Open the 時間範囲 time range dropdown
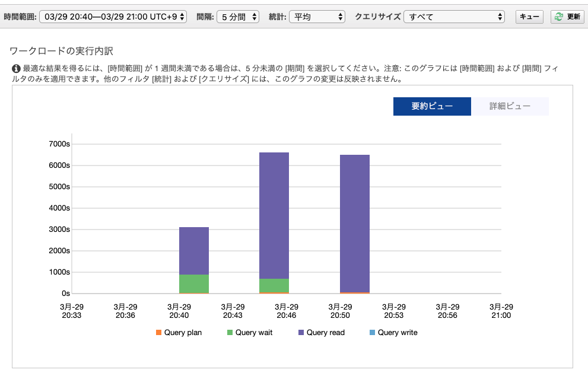588x376 pixels. 113,17
